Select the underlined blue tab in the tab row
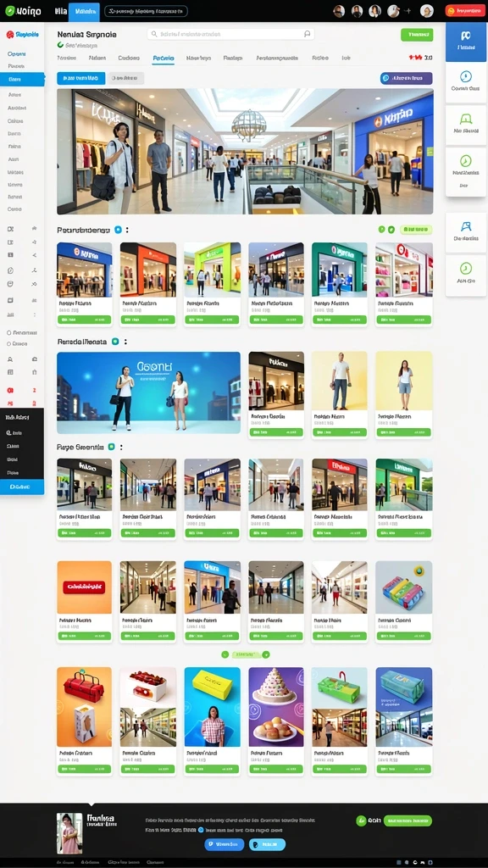 [x=164, y=58]
